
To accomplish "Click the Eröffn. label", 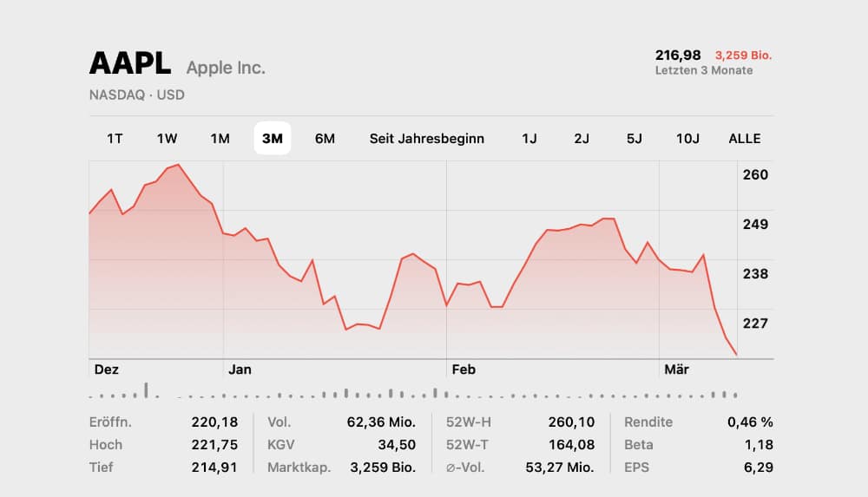I will [110, 422].
